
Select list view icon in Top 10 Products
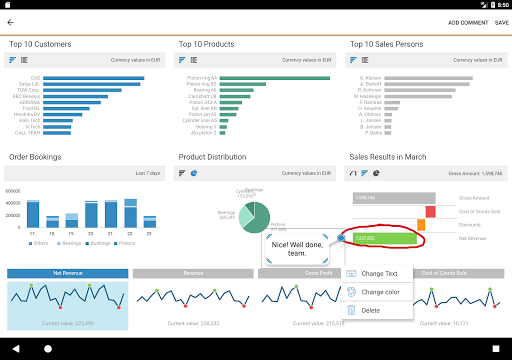(194, 60)
